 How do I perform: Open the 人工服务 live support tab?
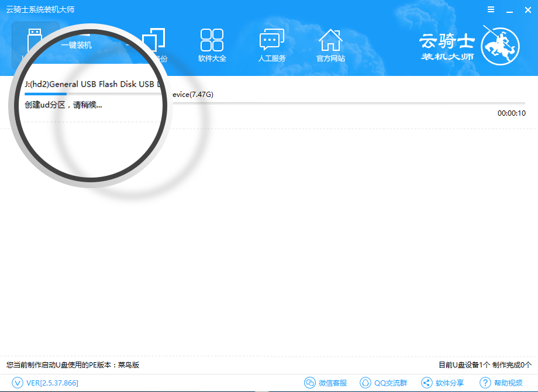pyautogui.click(x=272, y=45)
